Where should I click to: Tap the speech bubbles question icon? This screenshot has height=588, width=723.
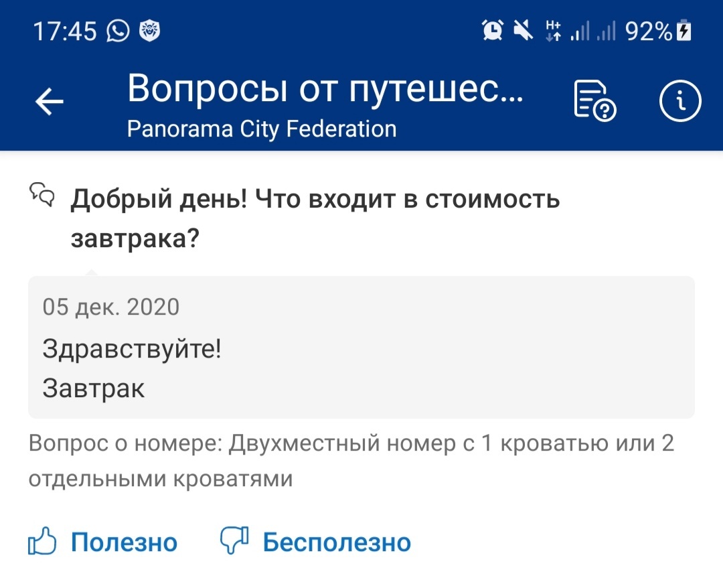point(42,195)
